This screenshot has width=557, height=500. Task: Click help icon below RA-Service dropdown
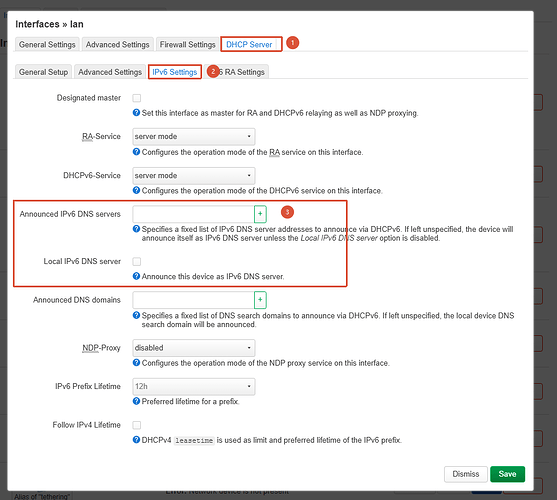(136, 152)
